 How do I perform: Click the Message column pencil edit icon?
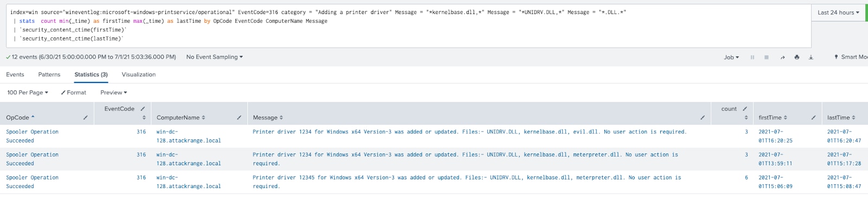[x=703, y=118]
